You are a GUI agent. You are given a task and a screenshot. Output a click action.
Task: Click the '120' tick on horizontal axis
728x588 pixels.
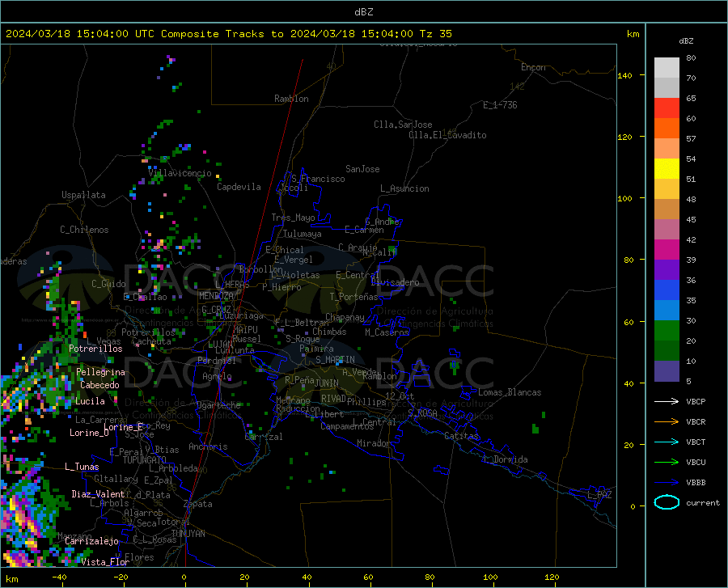coord(552,577)
